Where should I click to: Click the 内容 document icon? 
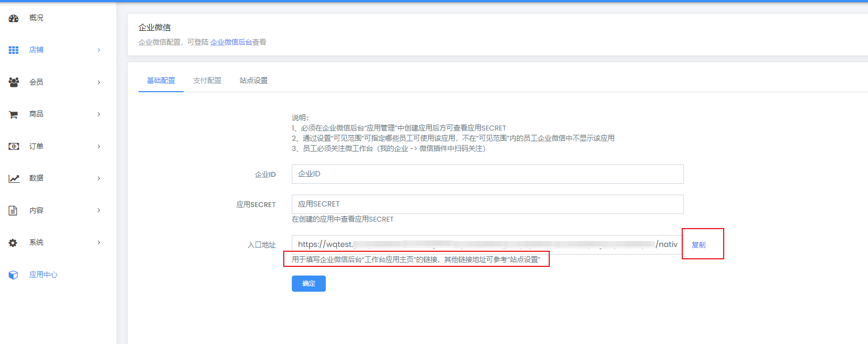(13, 210)
